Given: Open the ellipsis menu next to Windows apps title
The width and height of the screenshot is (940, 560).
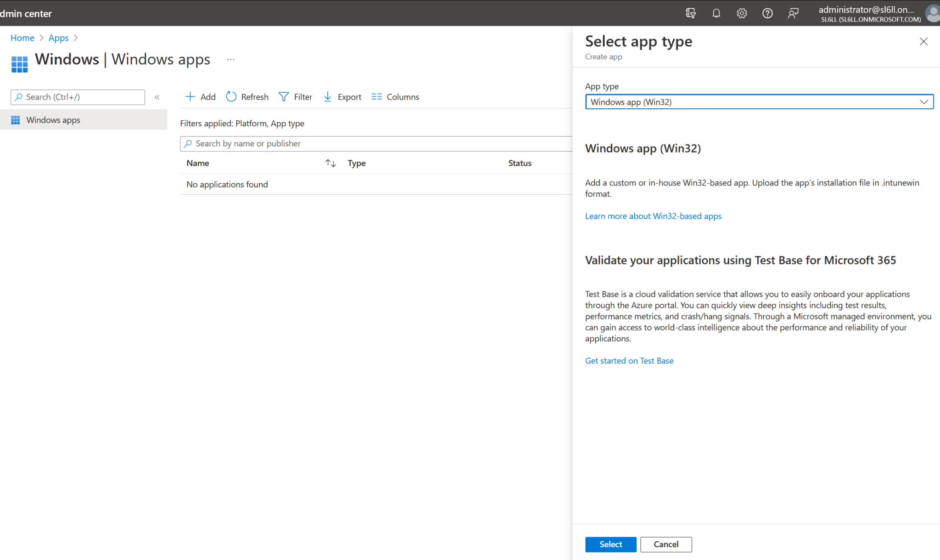Looking at the screenshot, I should [231, 59].
